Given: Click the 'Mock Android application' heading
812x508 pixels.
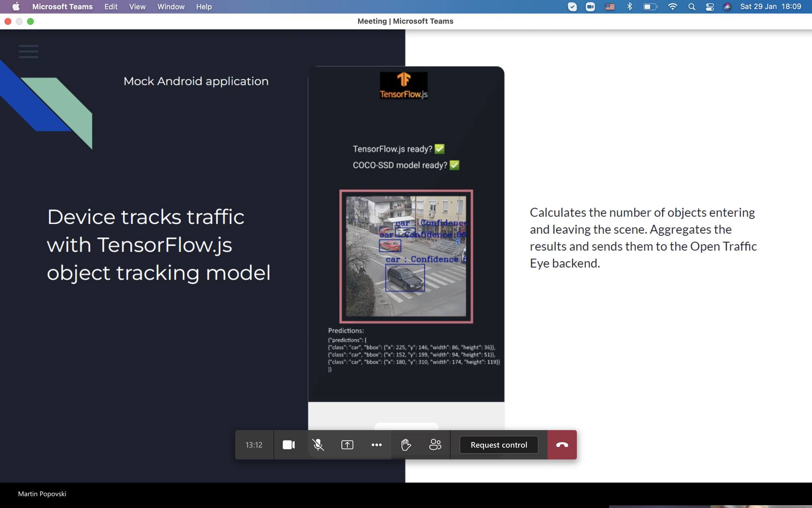Looking at the screenshot, I should point(196,81).
